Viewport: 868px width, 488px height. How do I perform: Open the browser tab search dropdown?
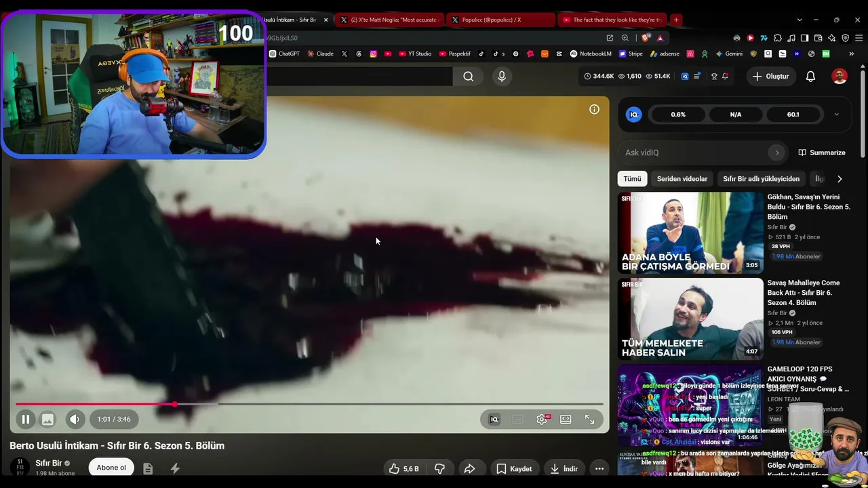coord(800,20)
